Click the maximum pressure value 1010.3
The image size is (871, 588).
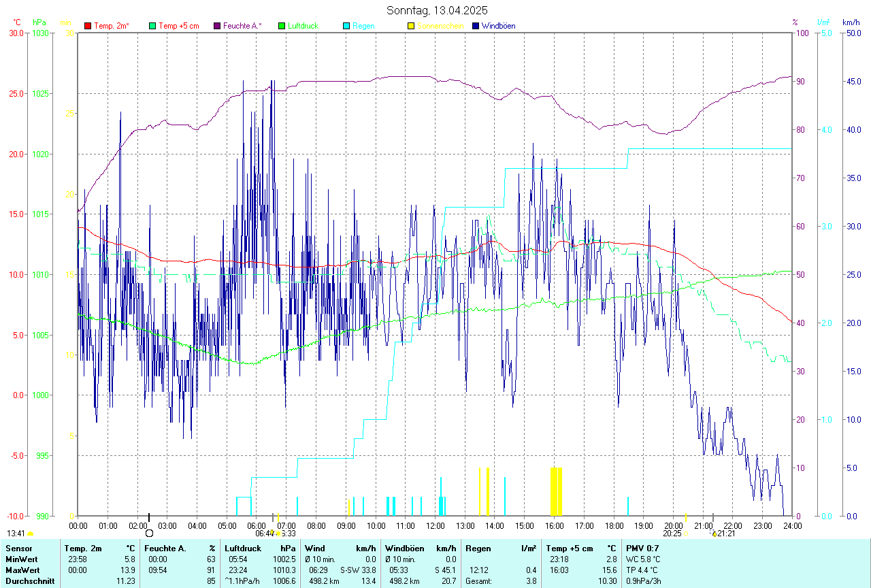(285, 570)
